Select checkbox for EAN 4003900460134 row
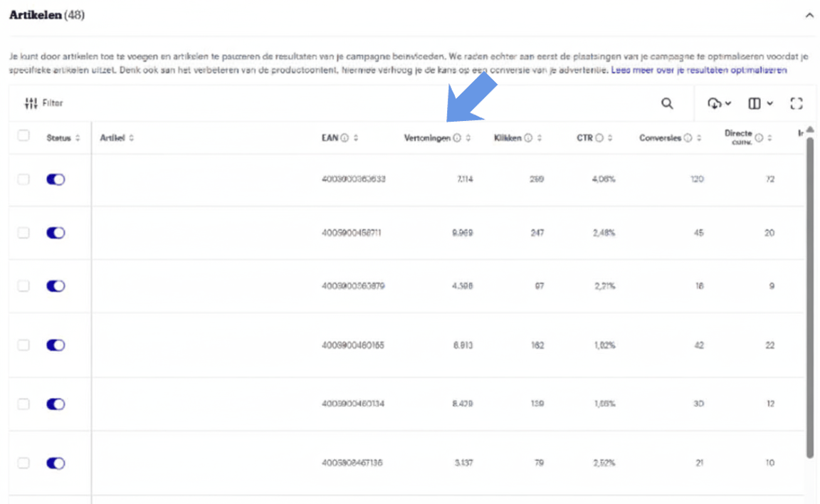Image resolution: width=820 pixels, height=504 pixels. 23,404
